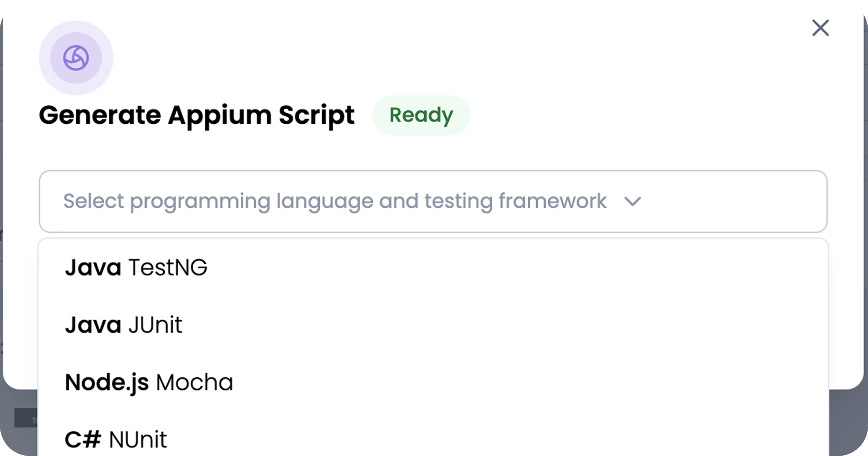
Task: Click the dark block behind the dialog, bottom-left
Action: pos(25,418)
